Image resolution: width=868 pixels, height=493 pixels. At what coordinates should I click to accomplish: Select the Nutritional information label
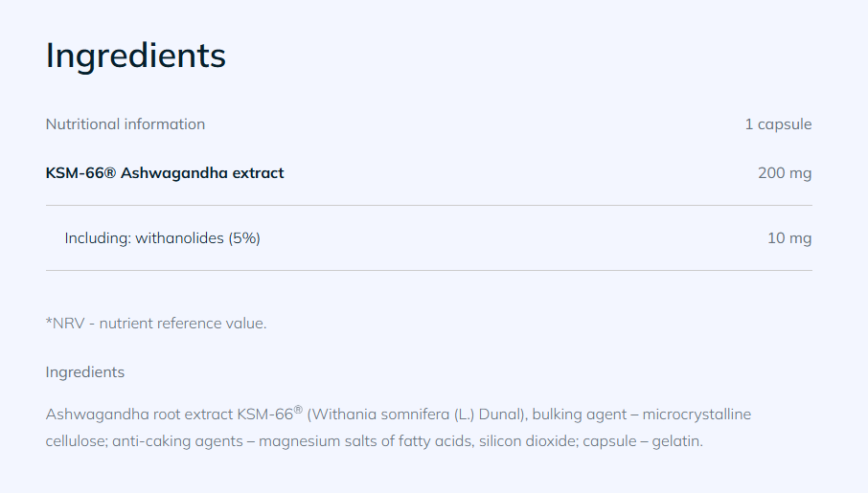pyautogui.click(x=126, y=123)
